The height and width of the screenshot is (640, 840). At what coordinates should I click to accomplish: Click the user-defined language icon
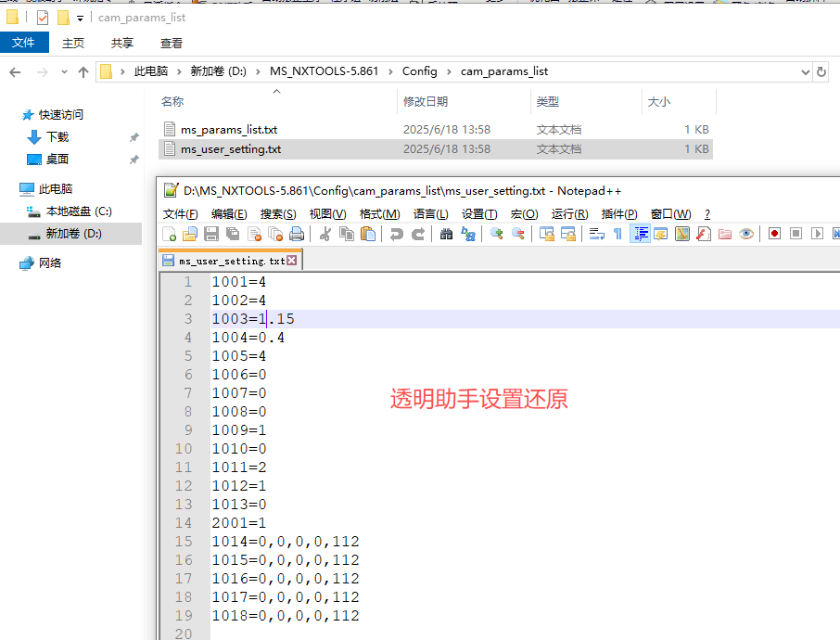(x=660, y=234)
